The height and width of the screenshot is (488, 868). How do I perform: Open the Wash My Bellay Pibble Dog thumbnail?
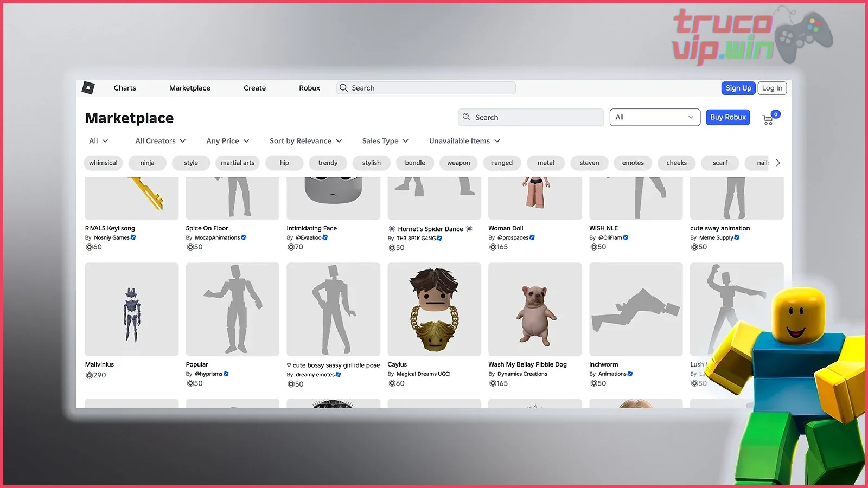coord(535,309)
